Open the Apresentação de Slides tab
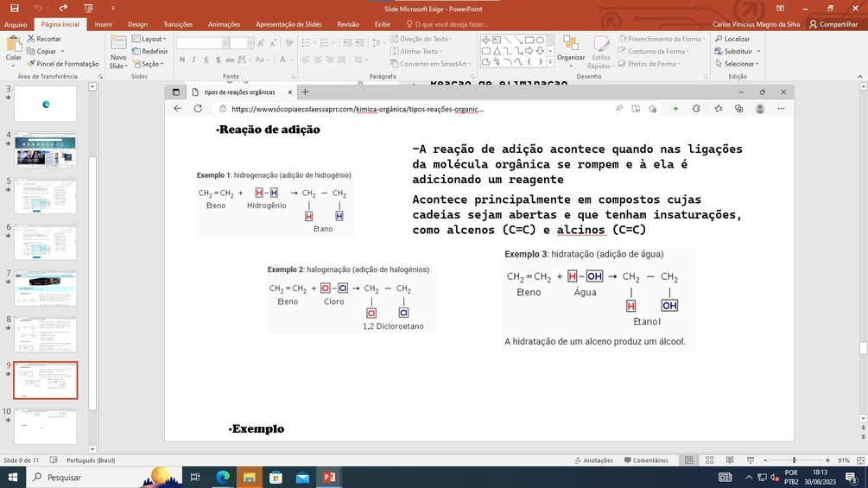868x488 pixels. pos(288,24)
